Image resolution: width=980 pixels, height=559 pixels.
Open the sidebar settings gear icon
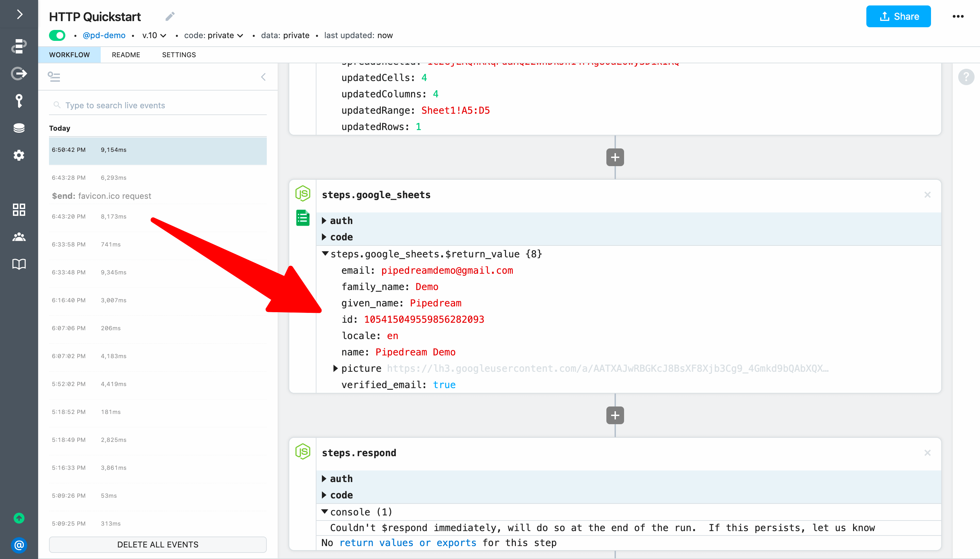coord(19,156)
